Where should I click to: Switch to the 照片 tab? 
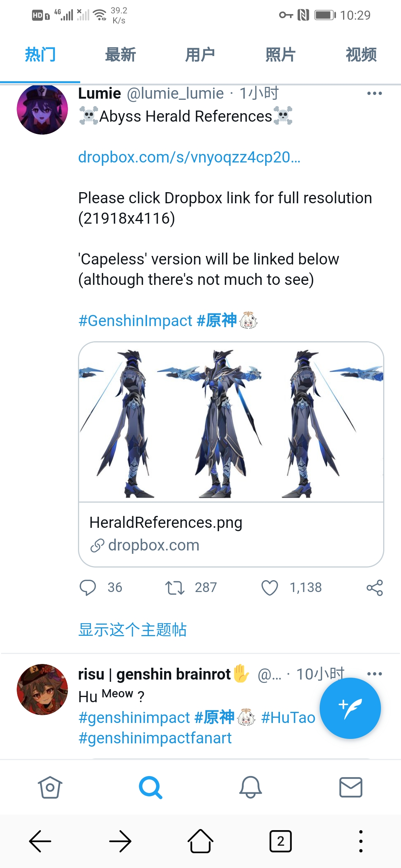click(280, 55)
